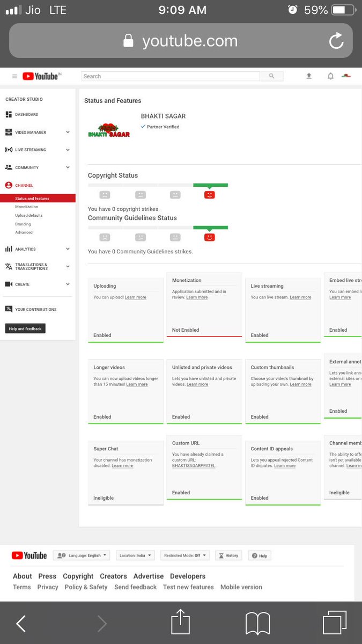
Task: Click the Your Contributions icon
Action: click(x=9, y=309)
